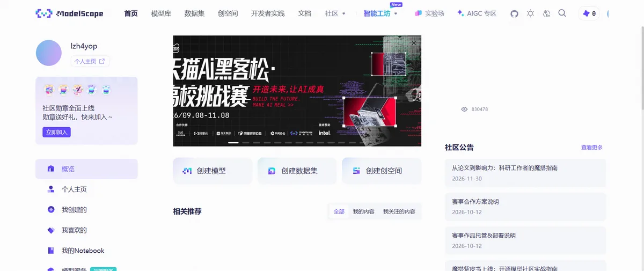Select 个人主页 in the sidebar list

point(86,189)
